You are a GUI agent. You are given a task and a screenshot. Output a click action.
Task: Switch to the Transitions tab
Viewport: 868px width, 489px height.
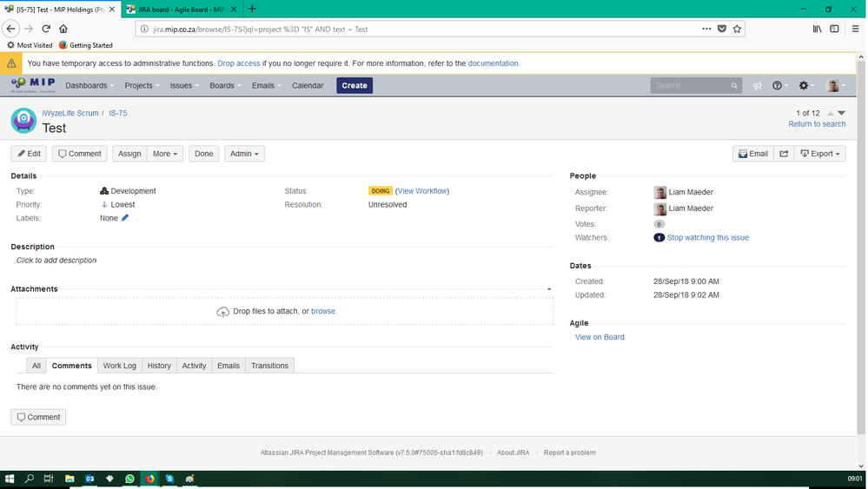coord(269,366)
